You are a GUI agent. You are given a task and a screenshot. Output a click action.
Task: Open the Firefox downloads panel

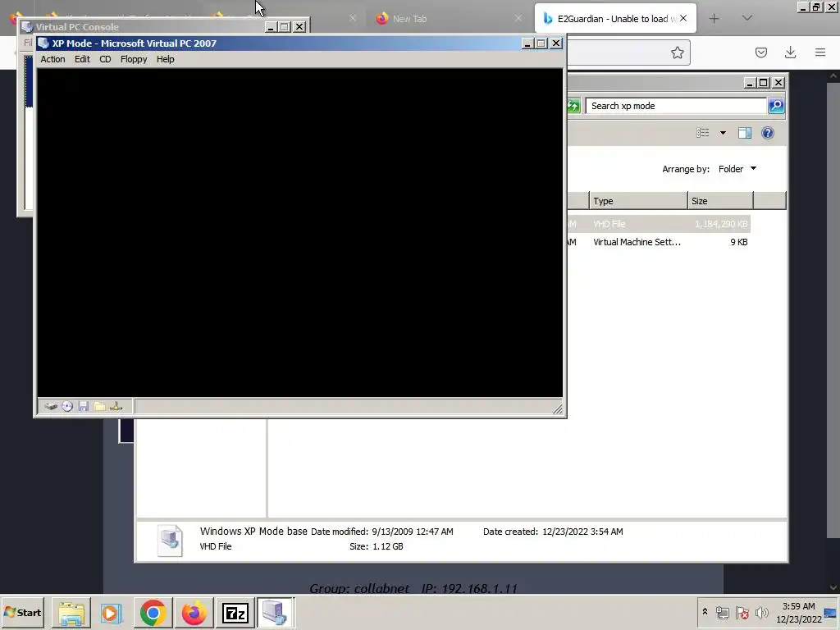pos(790,52)
